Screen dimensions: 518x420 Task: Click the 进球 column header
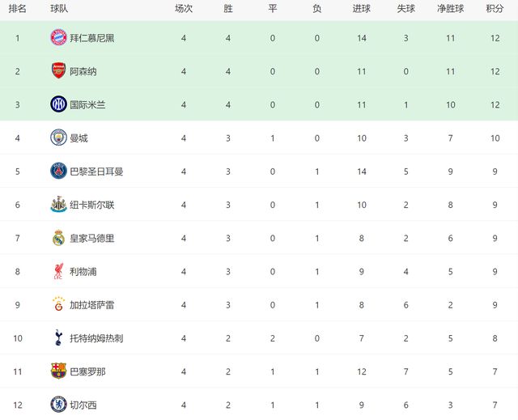[x=362, y=9]
